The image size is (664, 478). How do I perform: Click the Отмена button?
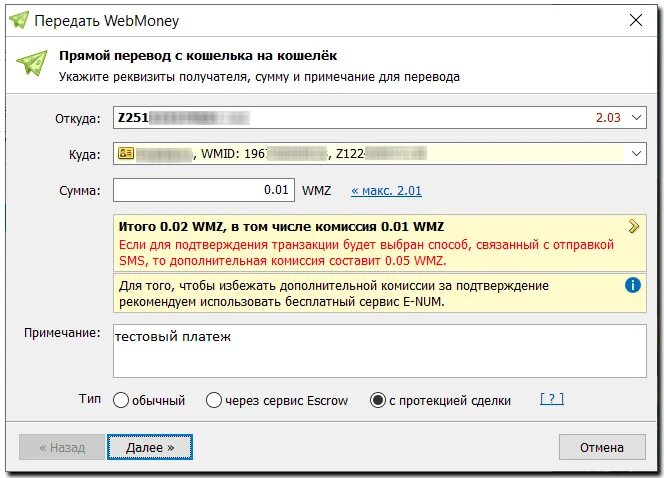coord(602,447)
